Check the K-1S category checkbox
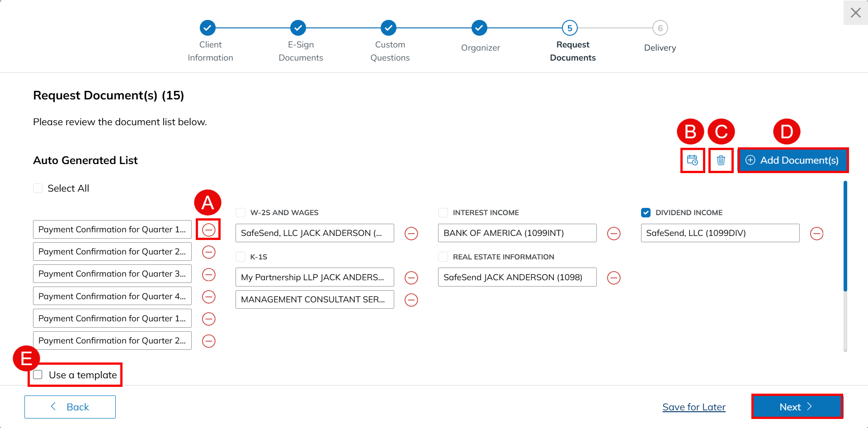868x428 pixels. [x=241, y=257]
